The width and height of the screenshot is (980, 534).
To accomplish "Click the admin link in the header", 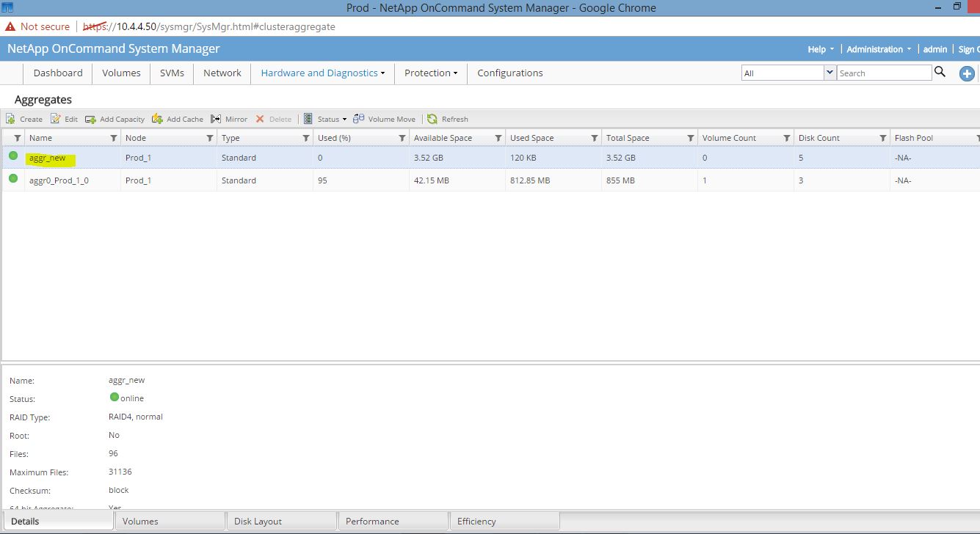I will 934,48.
